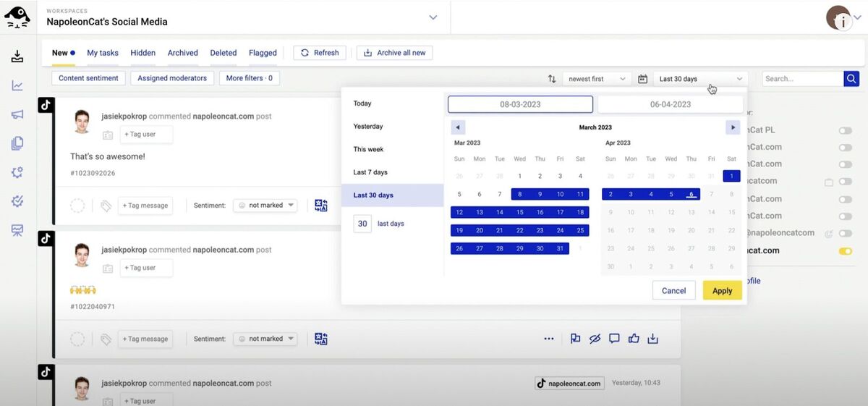Click the start date field 08-03-2023
The width and height of the screenshot is (868, 406).
coord(521,104)
